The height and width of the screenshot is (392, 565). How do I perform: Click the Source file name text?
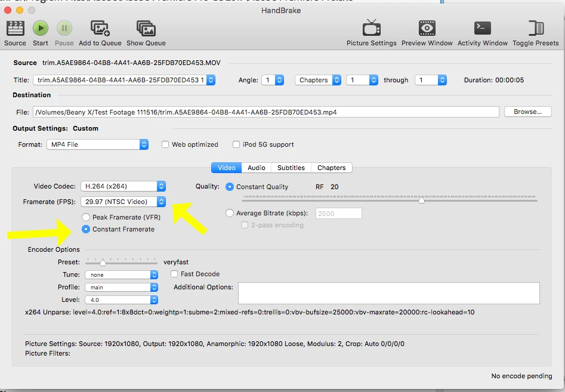[131, 63]
